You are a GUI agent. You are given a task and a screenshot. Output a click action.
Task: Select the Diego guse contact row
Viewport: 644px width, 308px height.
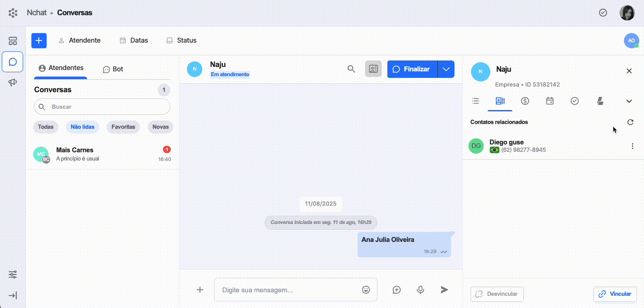(553, 146)
